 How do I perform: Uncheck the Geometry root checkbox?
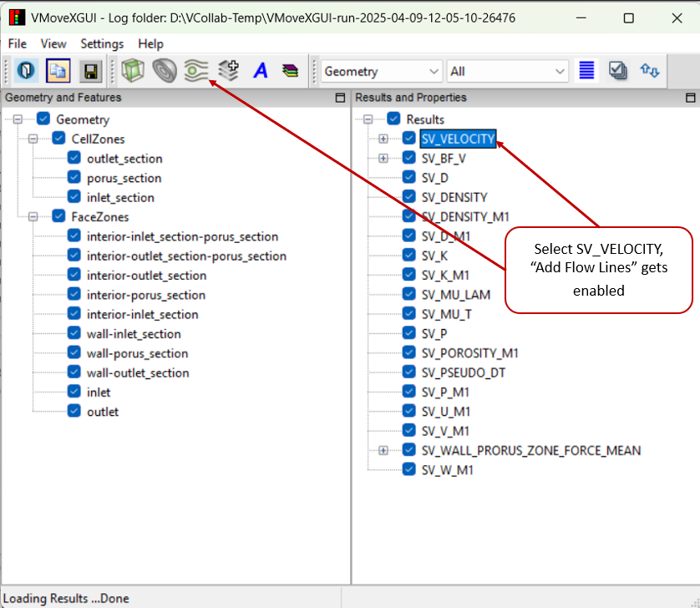coord(43,119)
